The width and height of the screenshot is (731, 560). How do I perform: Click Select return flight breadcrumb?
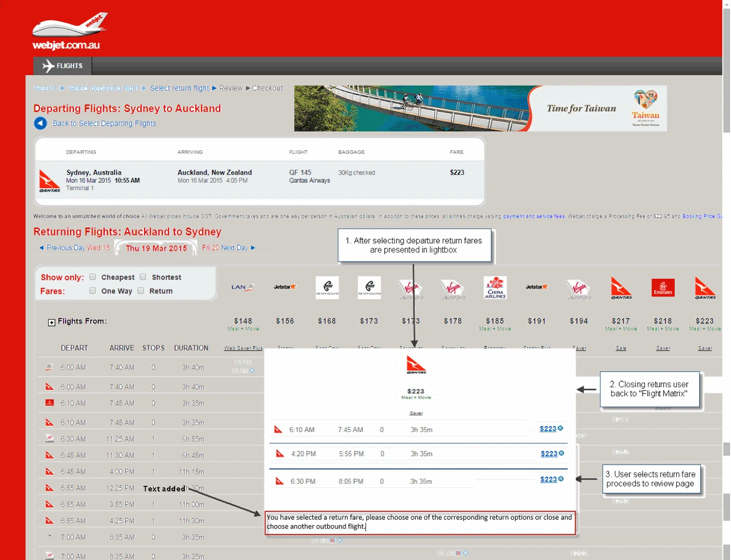tap(179, 88)
